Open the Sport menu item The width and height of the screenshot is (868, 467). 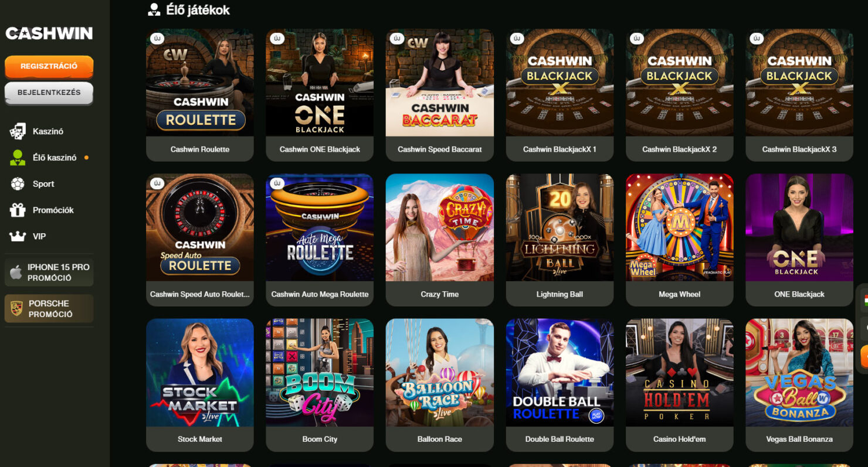pyautogui.click(x=43, y=184)
